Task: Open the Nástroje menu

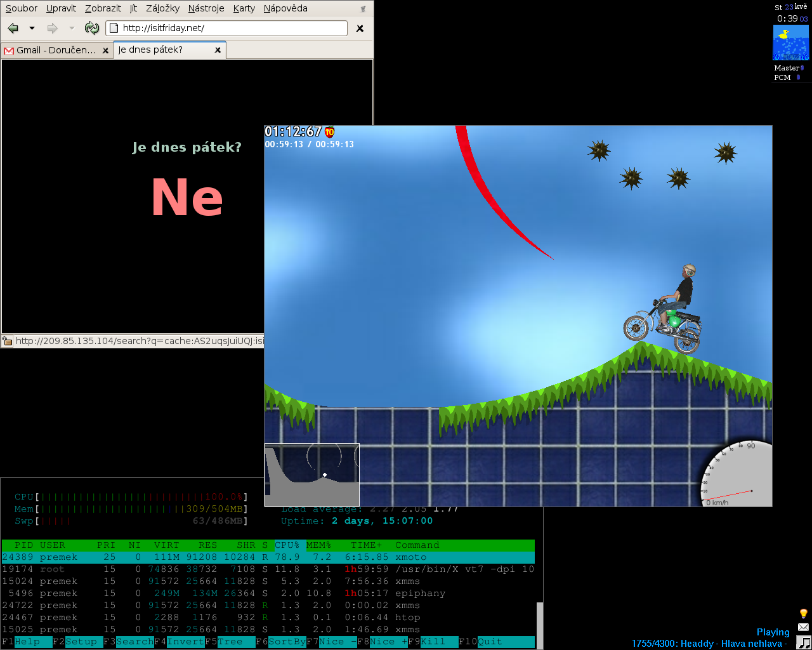Action: pyautogui.click(x=206, y=8)
